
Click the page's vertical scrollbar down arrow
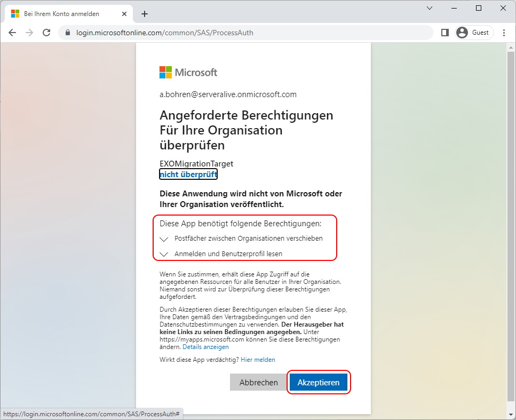[x=511, y=415]
